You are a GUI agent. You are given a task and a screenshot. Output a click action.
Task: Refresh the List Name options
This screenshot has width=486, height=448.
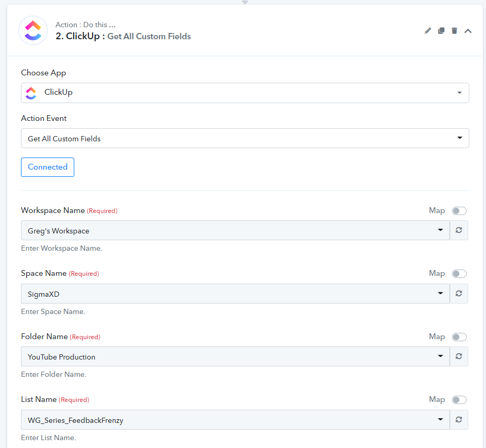pos(459,420)
